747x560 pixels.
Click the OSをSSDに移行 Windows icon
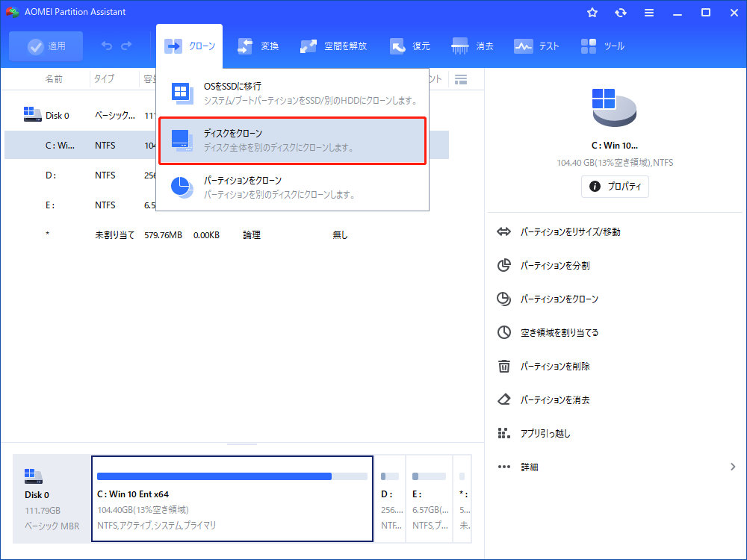click(182, 93)
